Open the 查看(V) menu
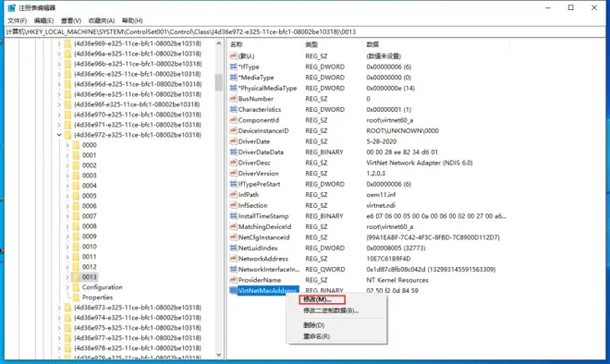Viewport: 610px width, 364px height. pyautogui.click(x=71, y=20)
